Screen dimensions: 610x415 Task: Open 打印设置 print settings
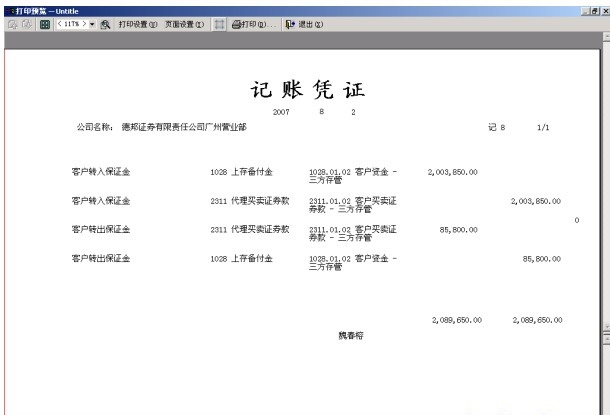[137, 22]
